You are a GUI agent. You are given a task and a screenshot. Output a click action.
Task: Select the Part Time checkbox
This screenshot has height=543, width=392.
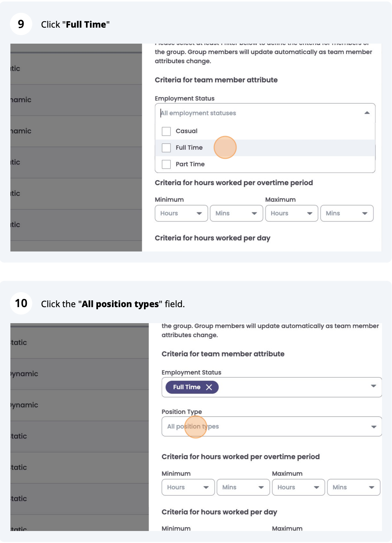click(166, 164)
